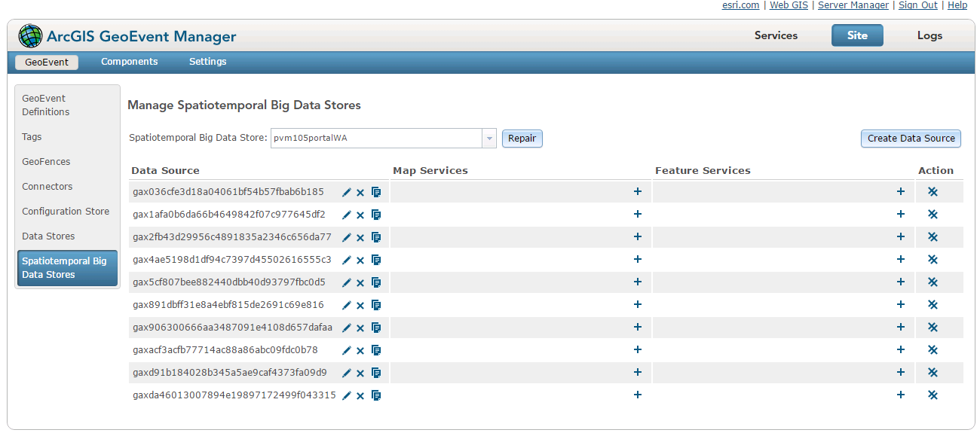Image resolution: width=980 pixels, height=439 pixels.
Task: Open the Services tab
Action: pos(776,35)
